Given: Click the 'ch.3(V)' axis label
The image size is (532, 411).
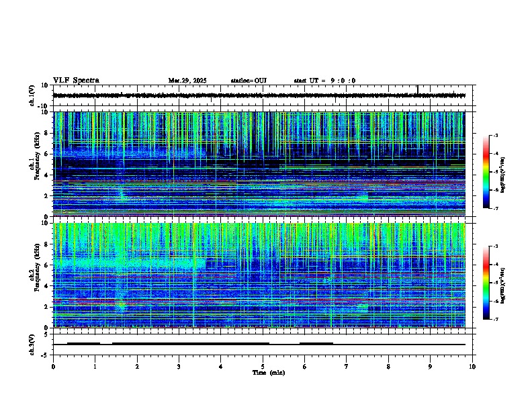Looking at the screenshot, I should 32,345.
